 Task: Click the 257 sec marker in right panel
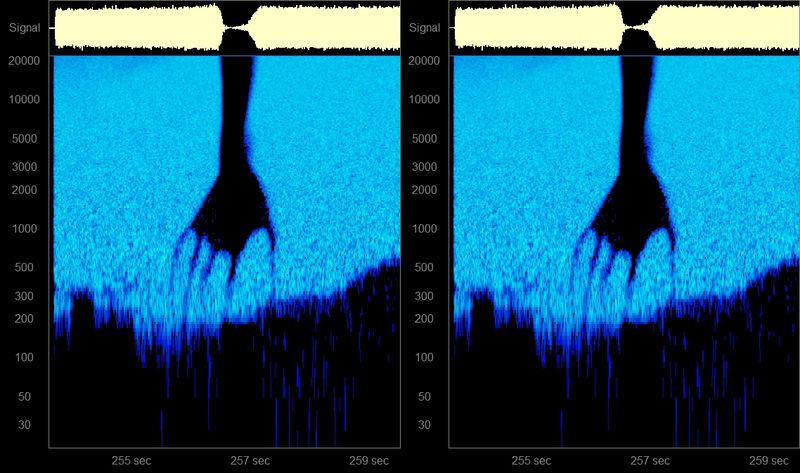(648, 461)
